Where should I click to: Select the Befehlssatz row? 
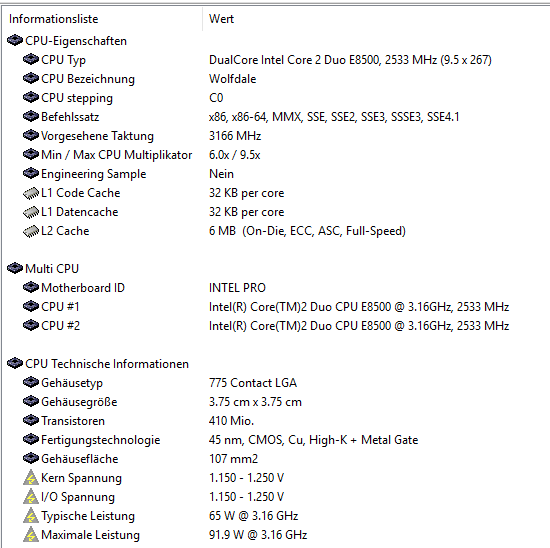click(276, 116)
